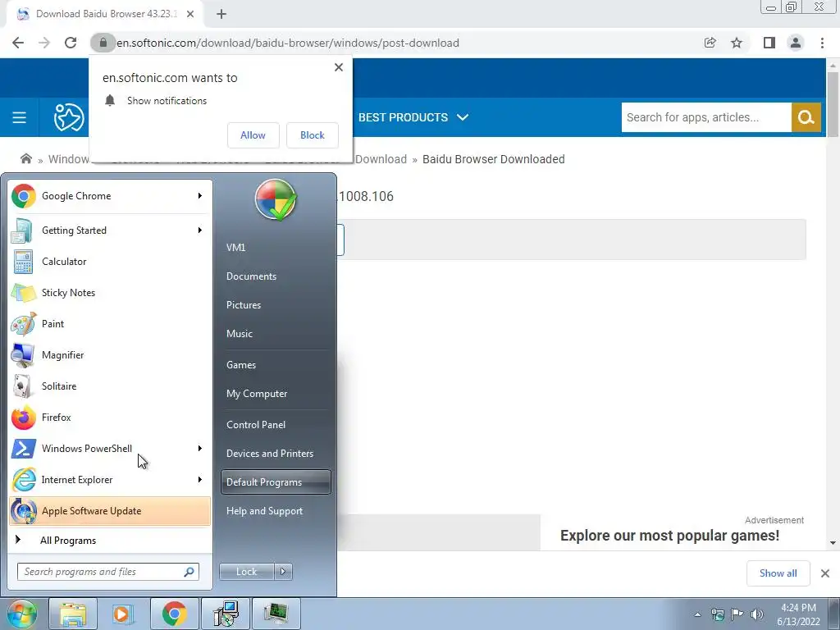This screenshot has width=840, height=630.
Task: Launch Sticky Notes from Start menu
Action: (x=110, y=293)
